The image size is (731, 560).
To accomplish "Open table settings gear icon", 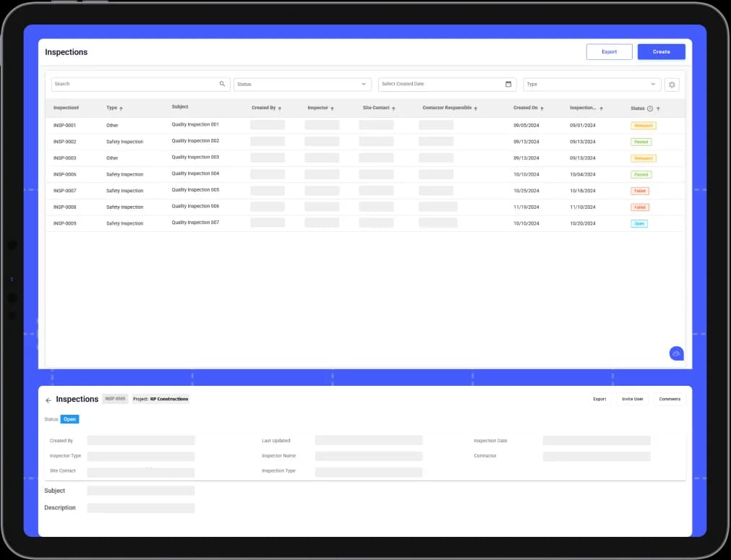I will (672, 85).
